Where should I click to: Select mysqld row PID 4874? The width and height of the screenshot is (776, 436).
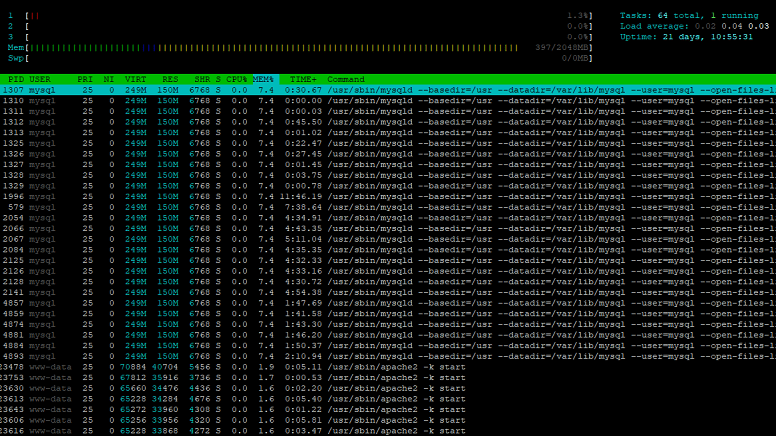pos(388,324)
